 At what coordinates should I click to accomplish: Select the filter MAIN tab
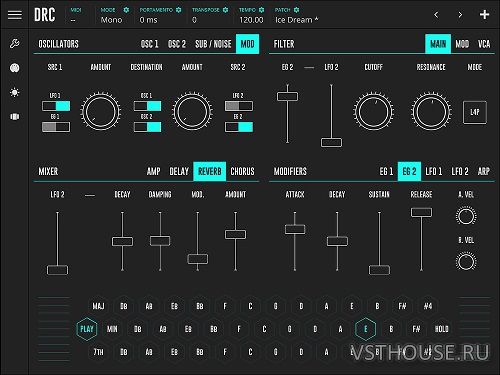(x=438, y=44)
